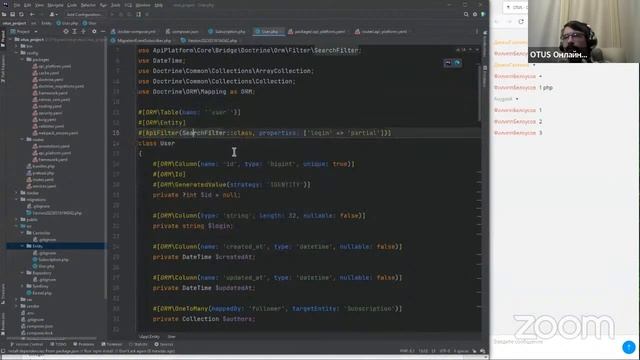Collapse the config folder
The height and width of the screenshot is (360, 640).
17,53
